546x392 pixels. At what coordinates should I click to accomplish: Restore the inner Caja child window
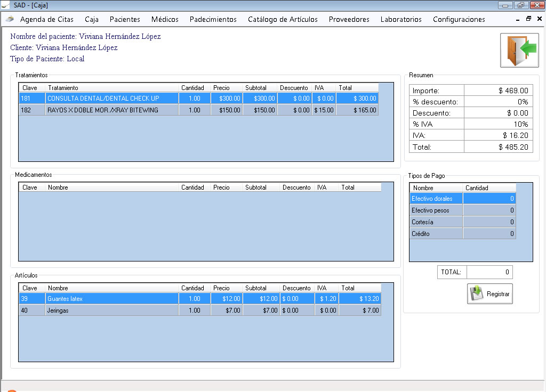528,19
